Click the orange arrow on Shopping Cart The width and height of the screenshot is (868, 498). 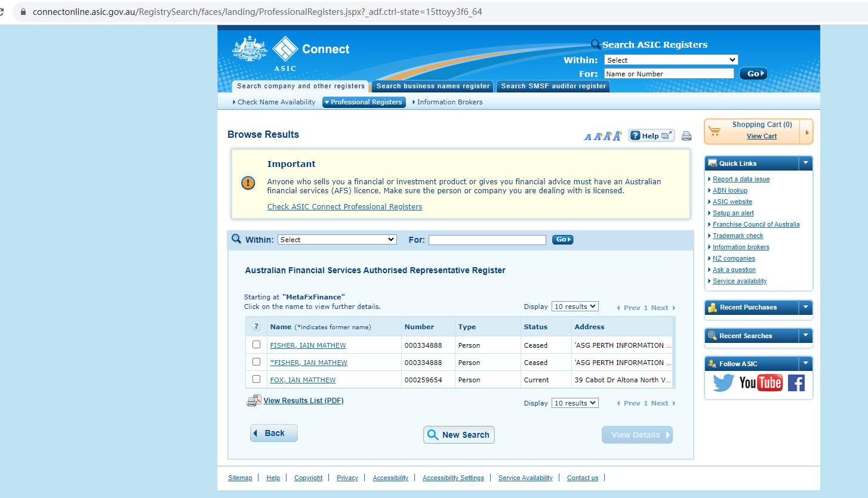pos(807,132)
